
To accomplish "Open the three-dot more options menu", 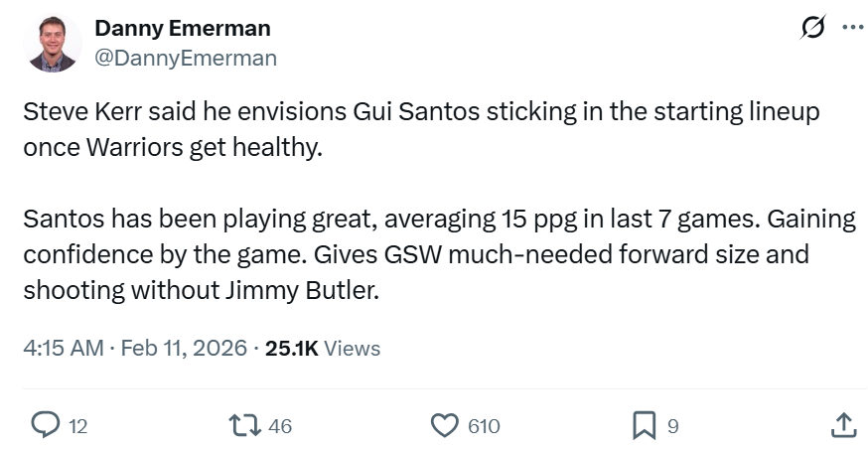I will coord(851,29).
